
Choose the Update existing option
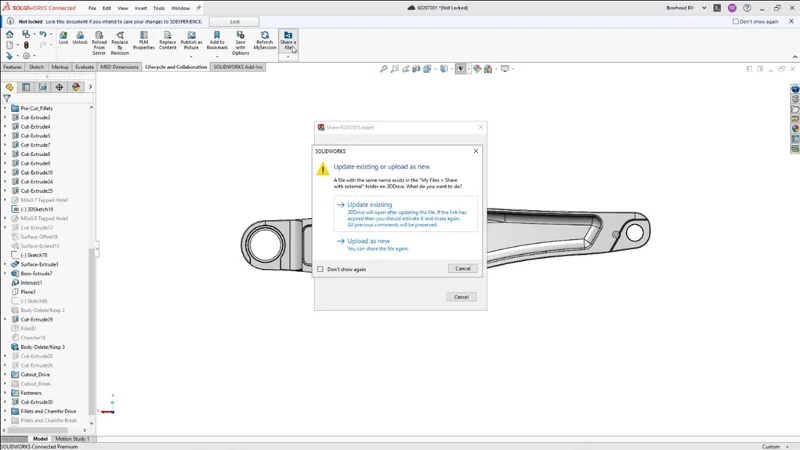369,205
